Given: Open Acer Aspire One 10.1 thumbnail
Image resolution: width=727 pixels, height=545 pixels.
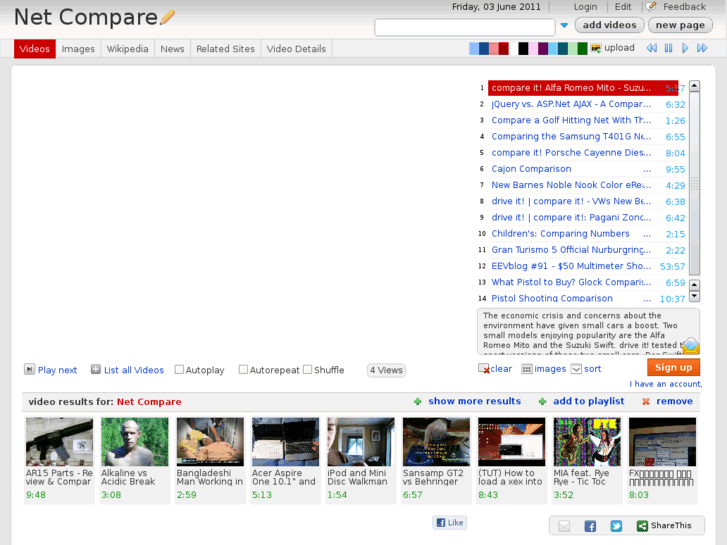Looking at the screenshot, I should [x=286, y=442].
